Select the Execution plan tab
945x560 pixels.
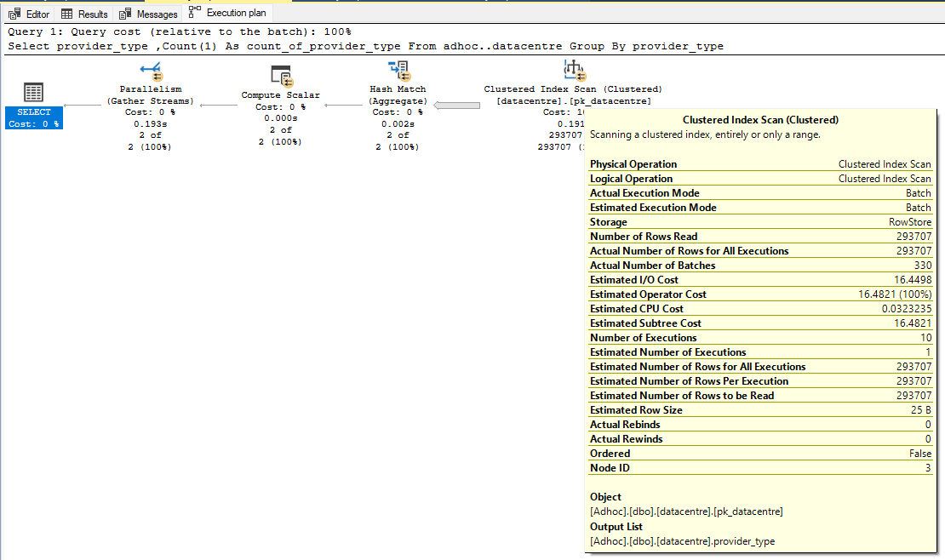(227, 13)
